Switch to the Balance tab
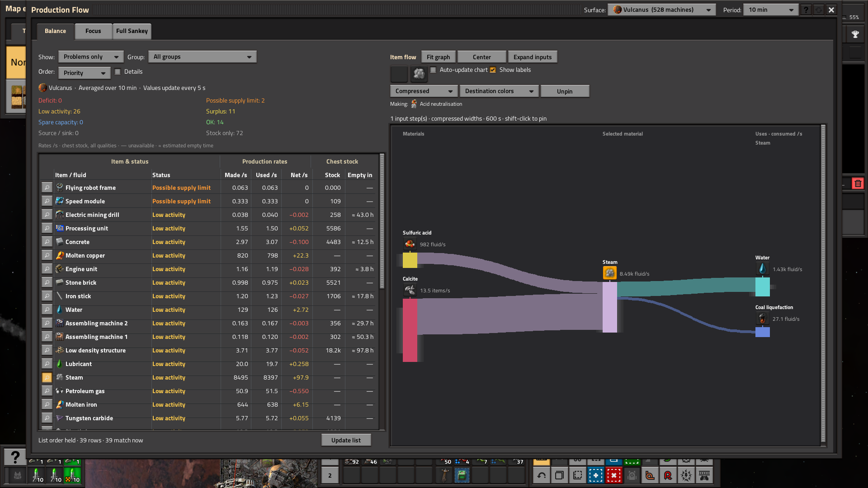This screenshot has width=868, height=488. click(x=55, y=31)
